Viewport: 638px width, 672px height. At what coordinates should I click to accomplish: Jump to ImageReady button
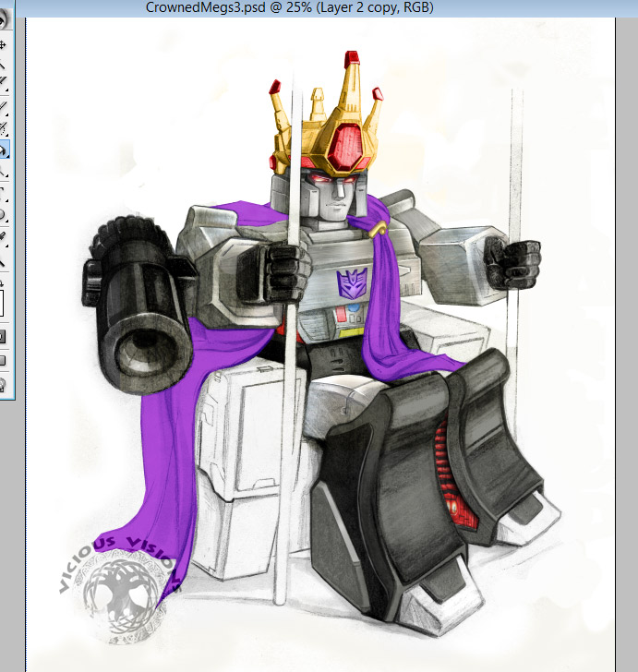3,385
